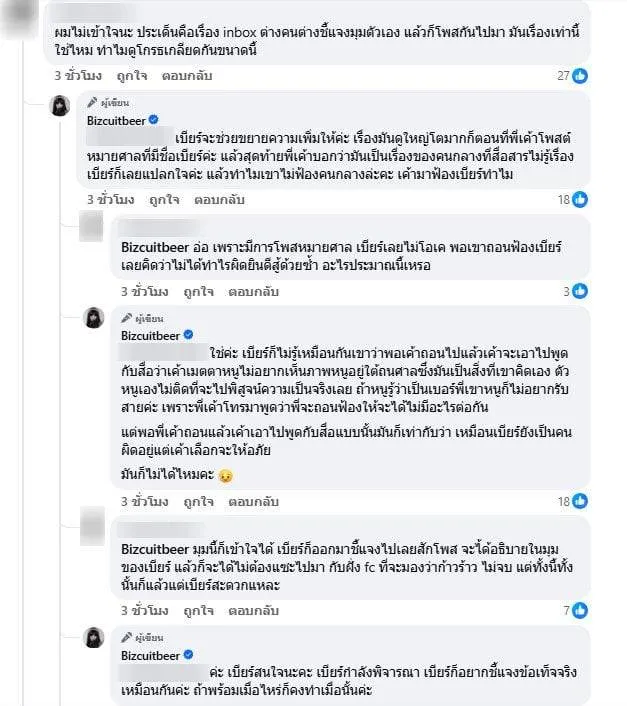Open the Bizcuitbeer name link in the last reply

click(x=151, y=650)
